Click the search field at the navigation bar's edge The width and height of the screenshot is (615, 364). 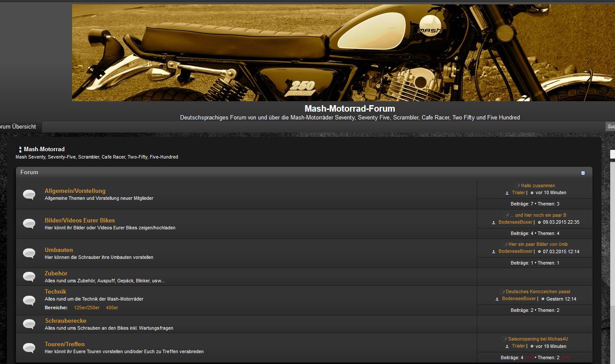[610, 126]
